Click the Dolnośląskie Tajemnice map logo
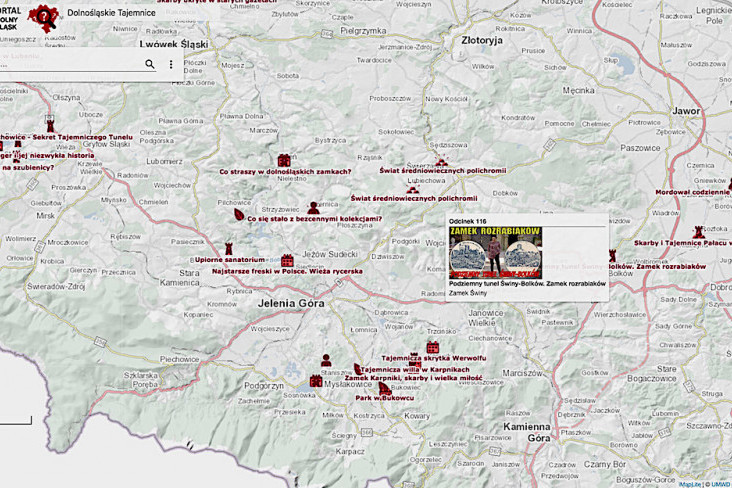This screenshot has width=732, height=488. click(x=44, y=15)
